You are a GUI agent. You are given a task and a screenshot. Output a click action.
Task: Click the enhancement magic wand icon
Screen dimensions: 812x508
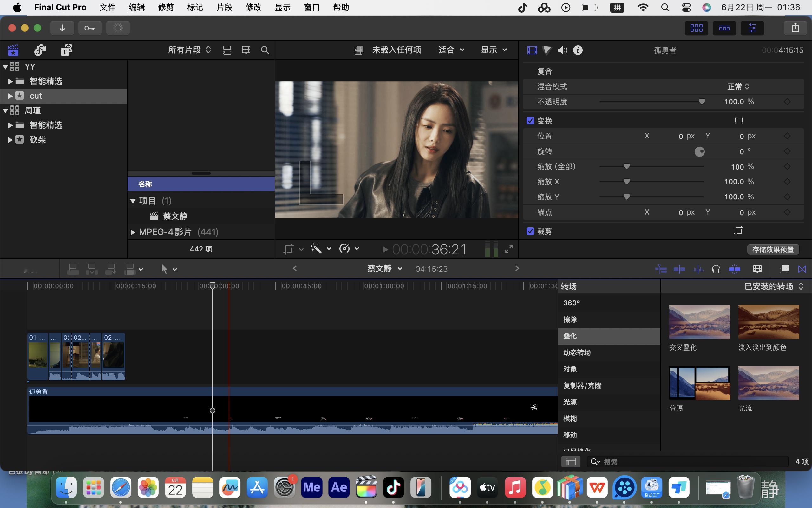[316, 249]
